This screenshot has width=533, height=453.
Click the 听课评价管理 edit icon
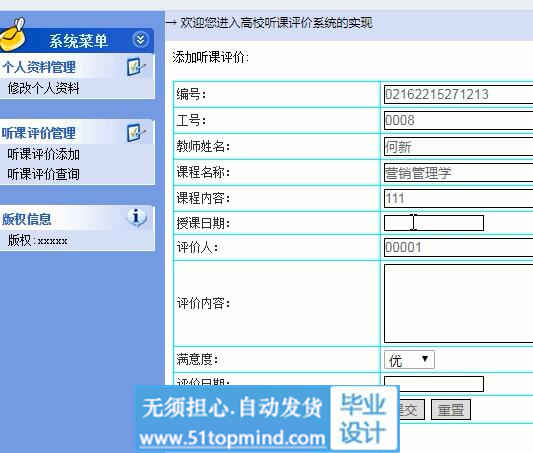click(x=135, y=133)
